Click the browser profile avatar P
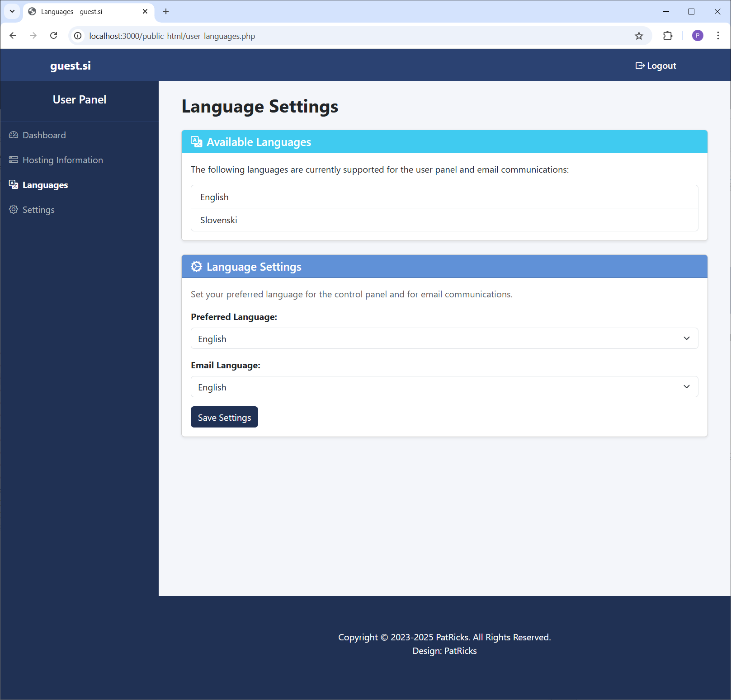The image size is (731, 700). tap(698, 36)
